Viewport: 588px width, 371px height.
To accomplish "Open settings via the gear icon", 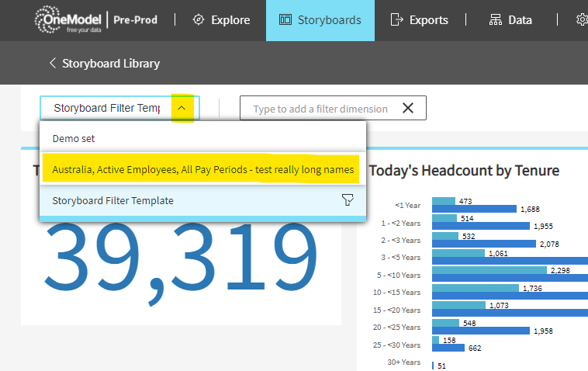I will pos(582,20).
